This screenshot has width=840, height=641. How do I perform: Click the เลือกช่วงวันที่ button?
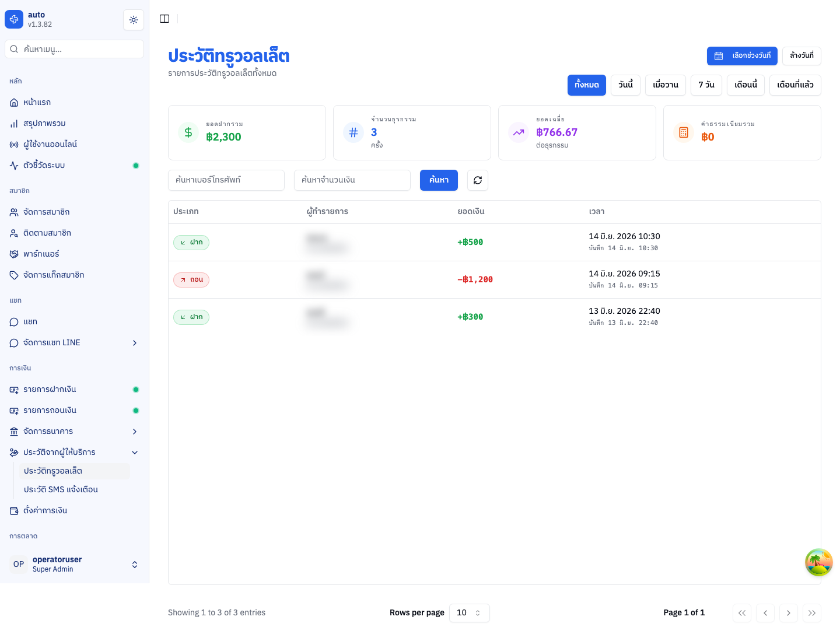[742, 56]
